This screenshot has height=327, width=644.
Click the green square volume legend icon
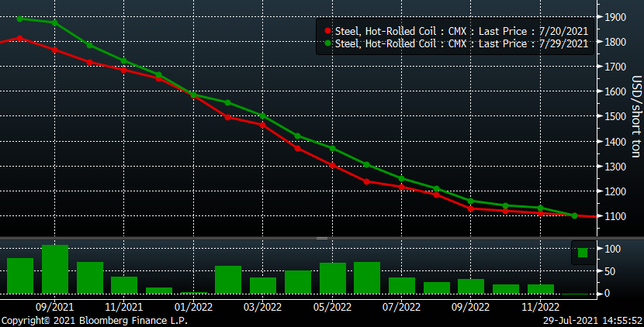[583, 251]
